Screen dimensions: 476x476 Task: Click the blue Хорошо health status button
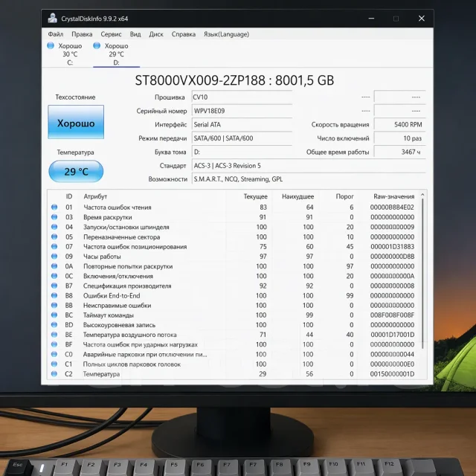(x=76, y=122)
